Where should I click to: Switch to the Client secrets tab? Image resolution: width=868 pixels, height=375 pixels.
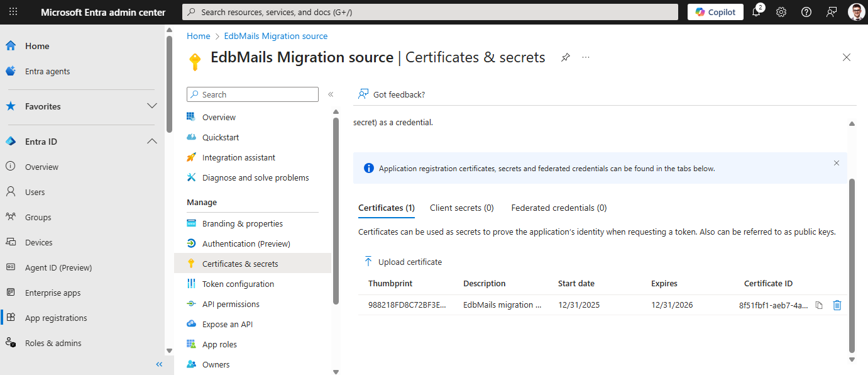click(461, 208)
